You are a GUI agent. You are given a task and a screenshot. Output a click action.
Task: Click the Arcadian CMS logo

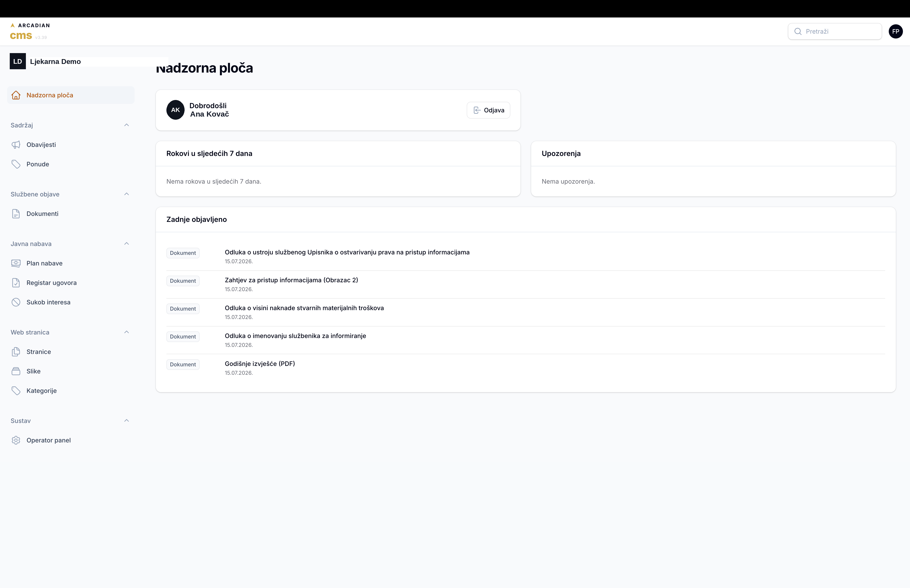pyautogui.click(x=30, y=31)
